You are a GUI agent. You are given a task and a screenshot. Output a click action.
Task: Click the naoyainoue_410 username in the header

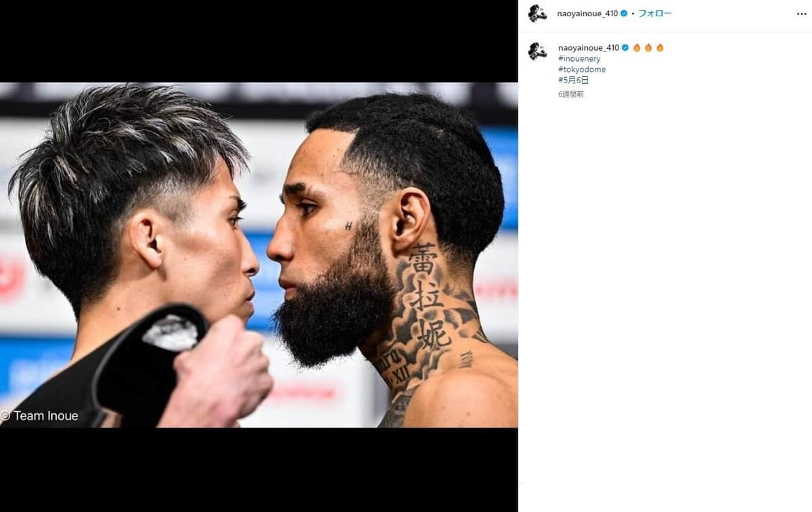pos(588,14)
